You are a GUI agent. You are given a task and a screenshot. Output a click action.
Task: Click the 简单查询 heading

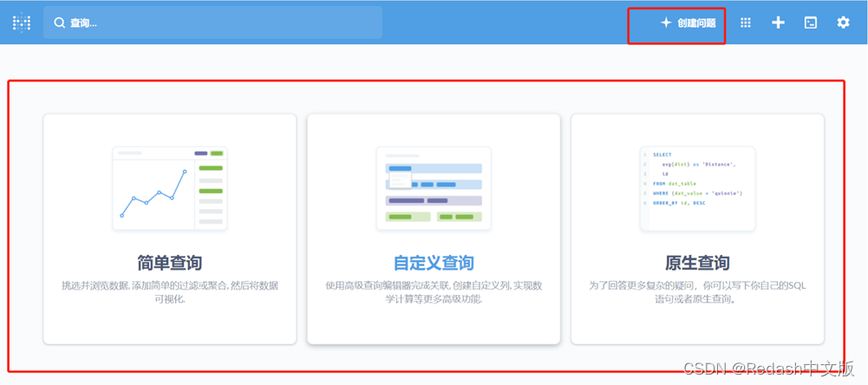pyautogui.click(x=169, y=263)
